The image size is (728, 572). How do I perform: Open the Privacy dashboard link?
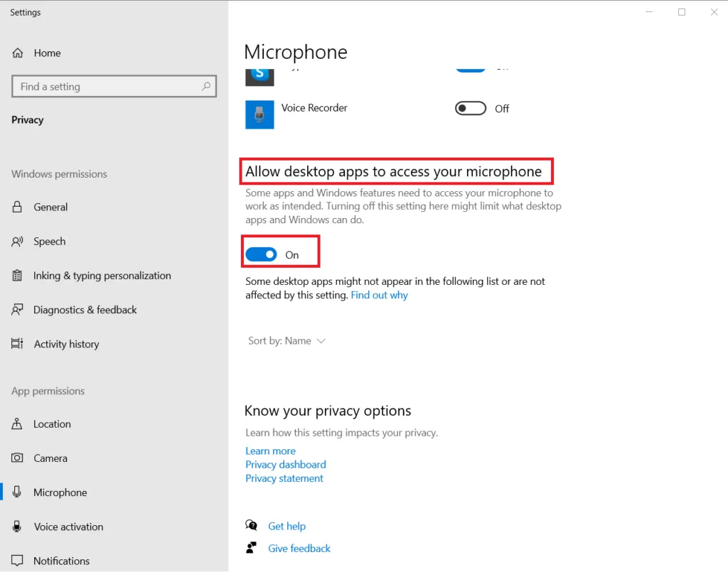tap(286, 464)
